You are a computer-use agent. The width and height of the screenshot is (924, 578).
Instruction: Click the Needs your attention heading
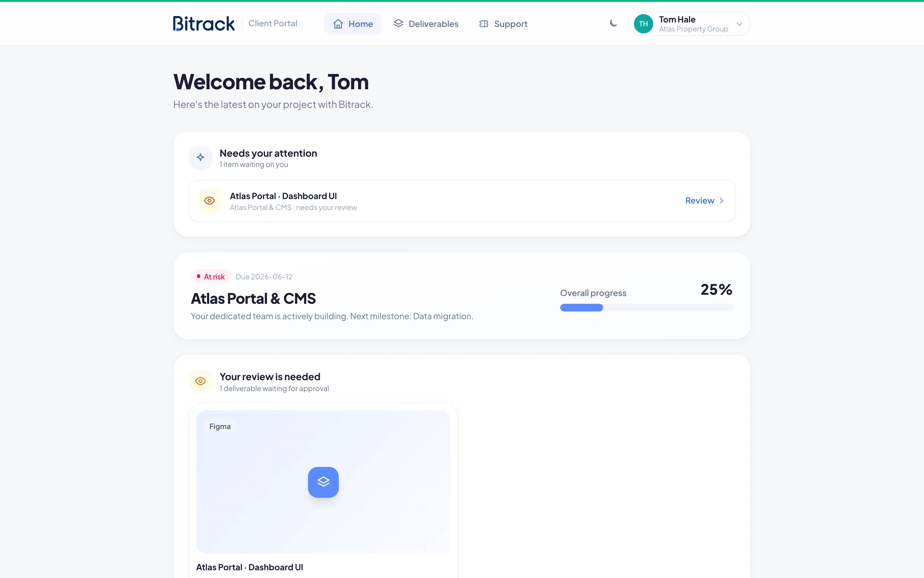pos(268,153)
